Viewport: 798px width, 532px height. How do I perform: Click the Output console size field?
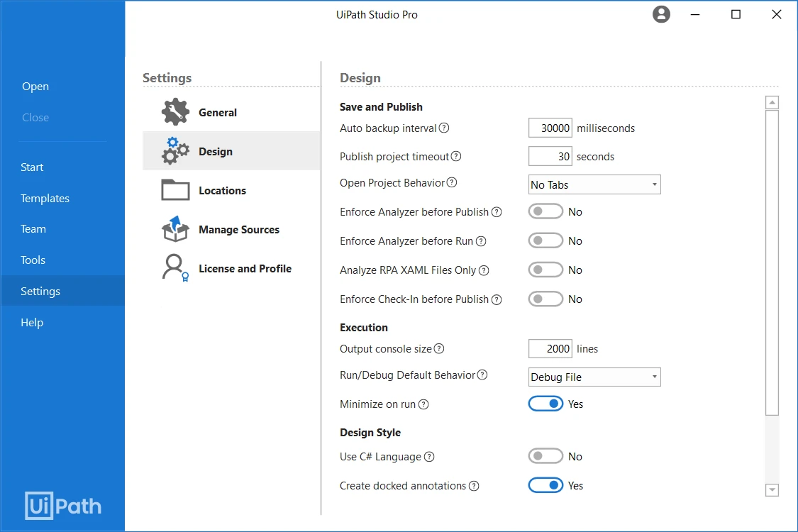[x=550, y=349]
